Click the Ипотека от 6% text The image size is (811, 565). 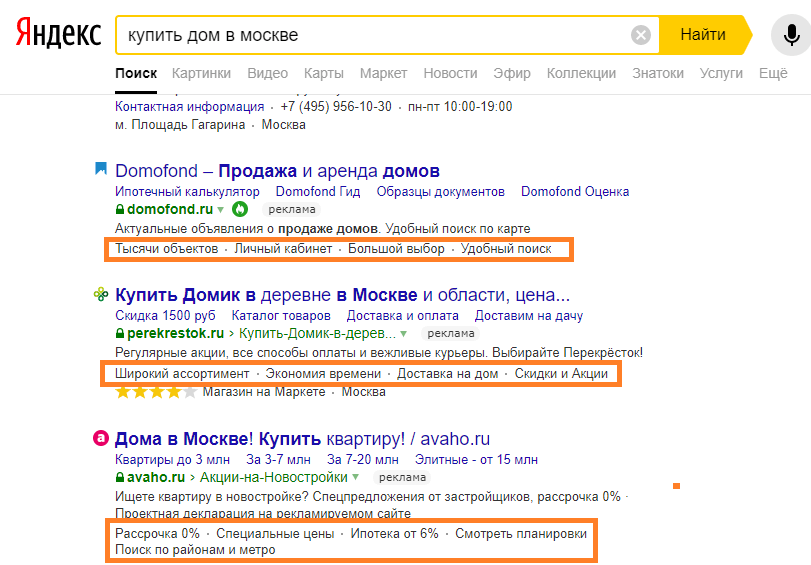[394, 533]
